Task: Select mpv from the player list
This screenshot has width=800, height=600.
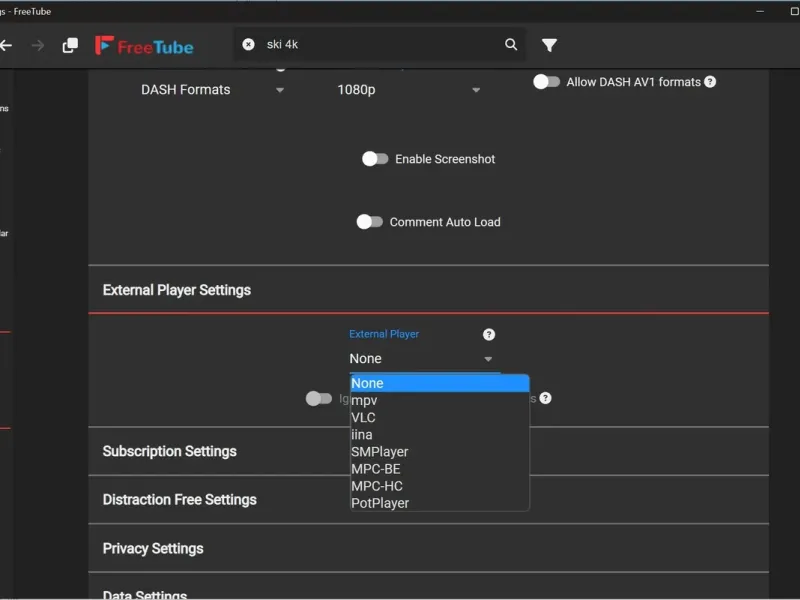Action: click(x=365, y=401)
